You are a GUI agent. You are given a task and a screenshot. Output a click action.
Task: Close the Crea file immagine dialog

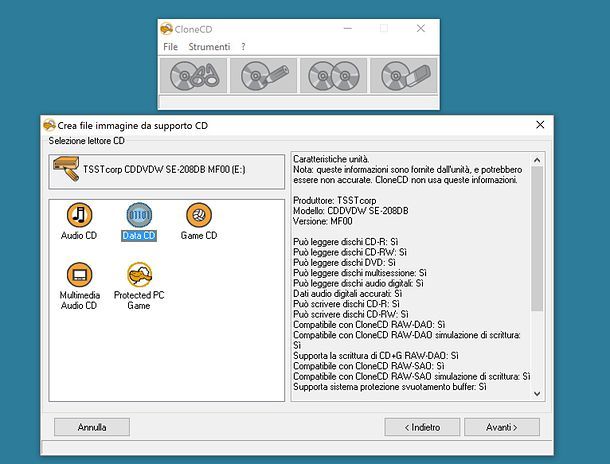(x=540, y=125)
